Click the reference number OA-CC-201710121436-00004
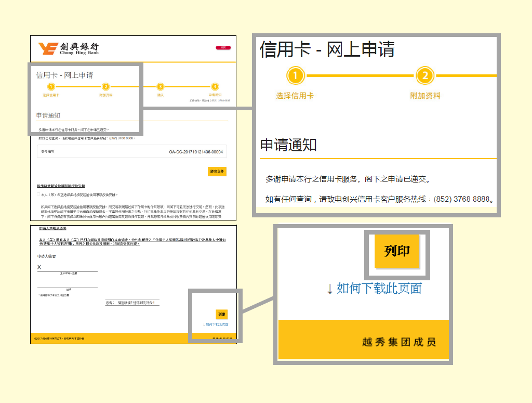The width and height of the screenshot is (532, 403). click(195, 152)
